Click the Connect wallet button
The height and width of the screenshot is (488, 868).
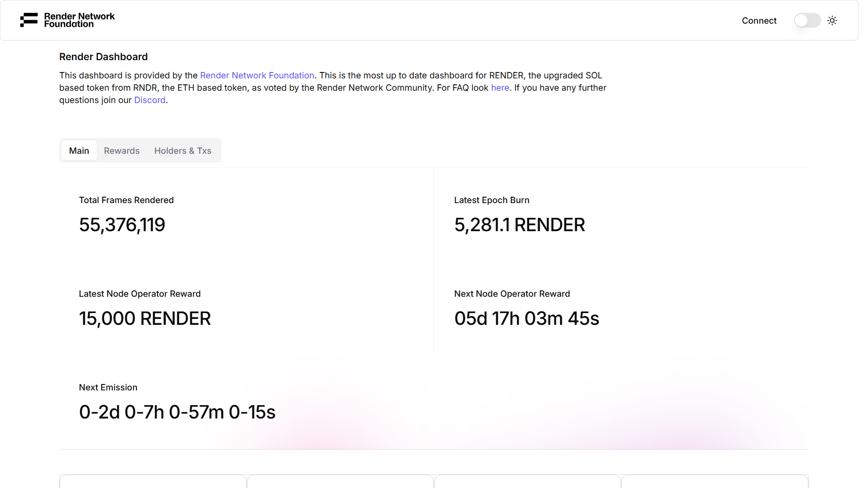[x=759, y=21]
